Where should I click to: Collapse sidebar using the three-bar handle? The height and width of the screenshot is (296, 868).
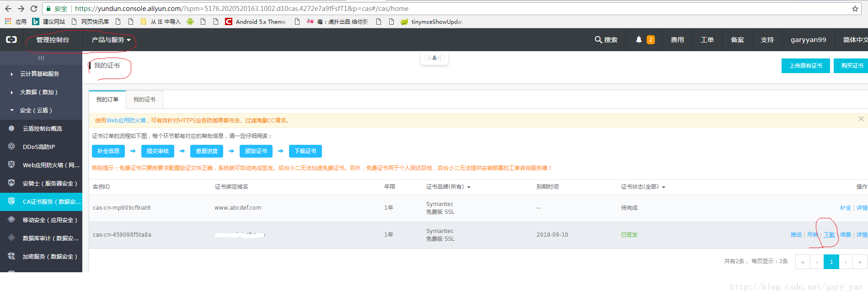click(x=41, y=58)
